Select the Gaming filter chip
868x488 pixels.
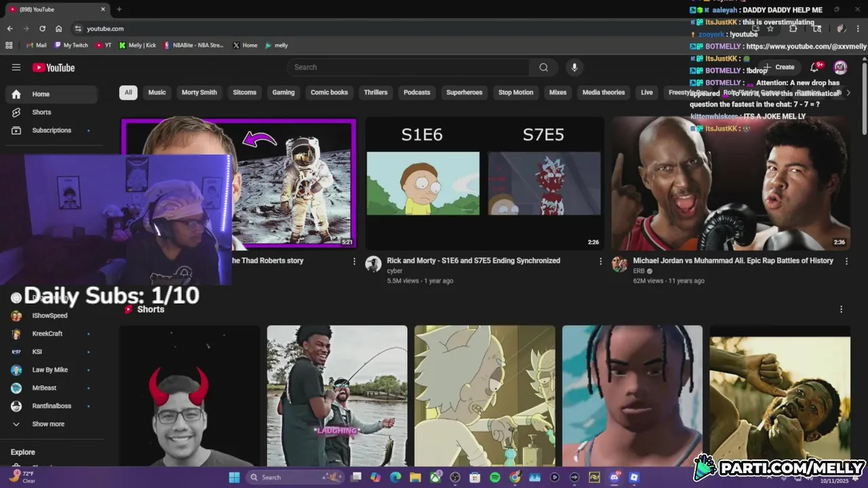tap(283, 92)
